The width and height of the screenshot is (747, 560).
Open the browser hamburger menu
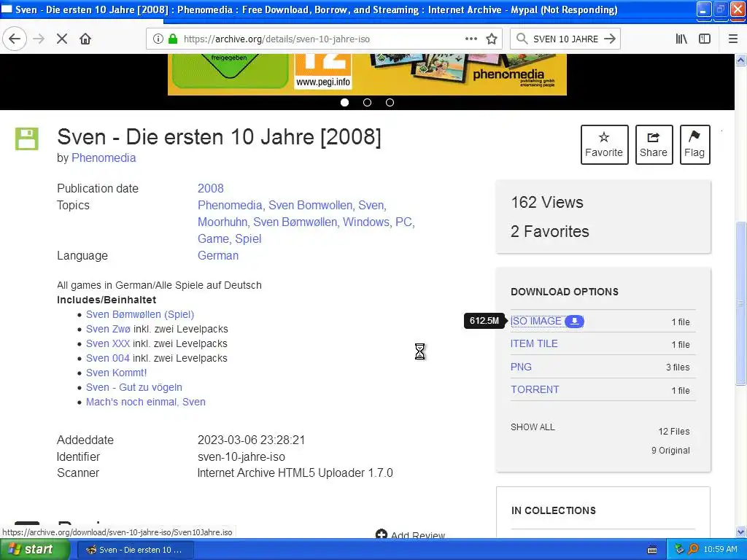[733, 39]
